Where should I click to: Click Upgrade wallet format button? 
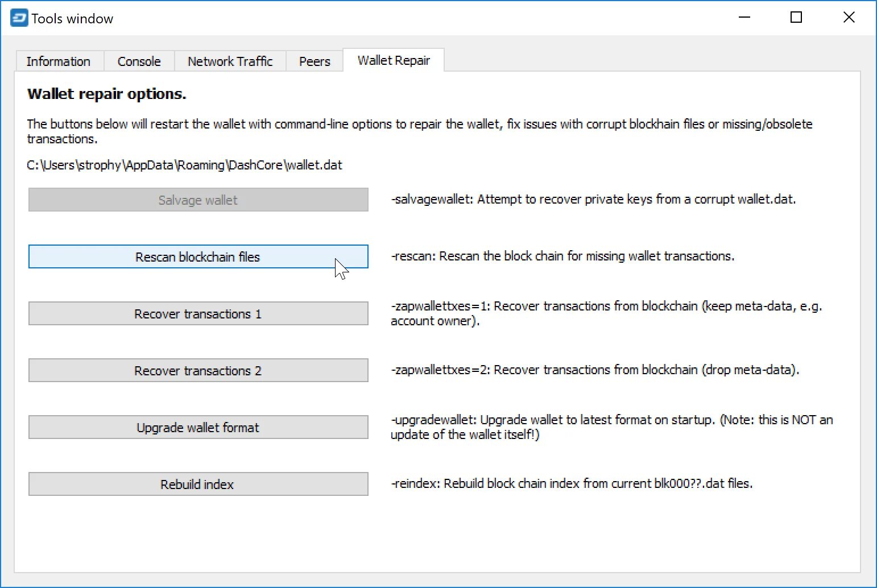(x=198, y=428)
